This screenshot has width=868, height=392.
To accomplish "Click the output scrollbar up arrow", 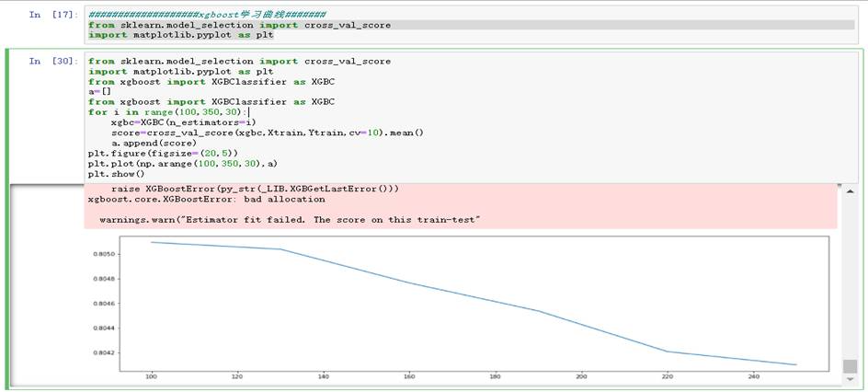I will click(x=850, y=191).
